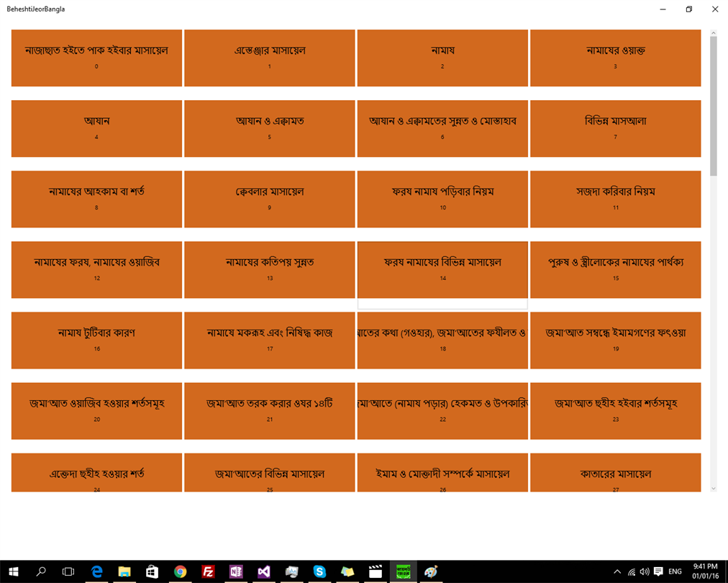
Task: Open chapter tile numbered 19
Action: coord(616,340)
